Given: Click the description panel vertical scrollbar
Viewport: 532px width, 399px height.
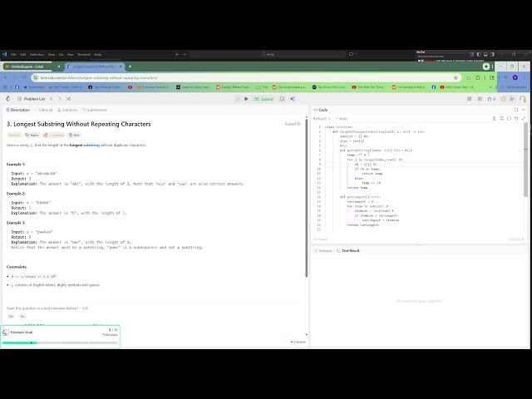Looking at the screenshot, I should [307, 199].
